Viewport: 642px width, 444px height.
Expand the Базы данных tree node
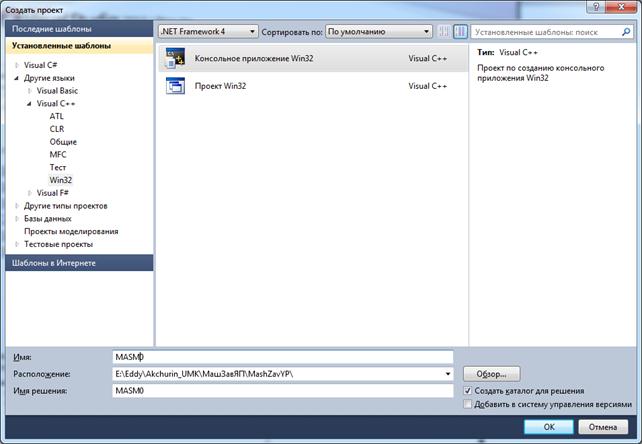click(x=17, y=219)
